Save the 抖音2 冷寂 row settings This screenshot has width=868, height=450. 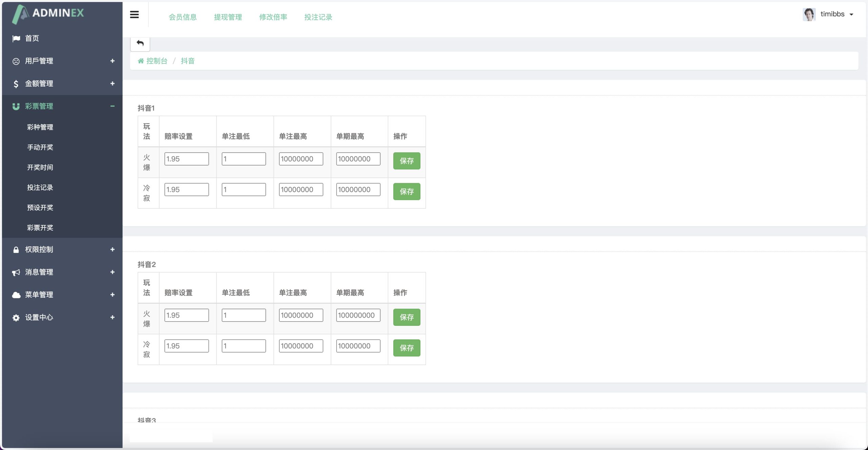click(407, 348)
